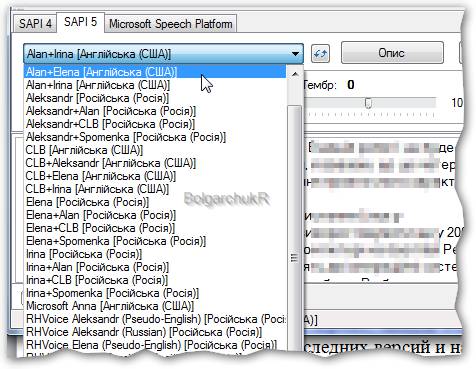The height and width of the screenshot is (369, 476).
Task: Select Elena [Російська (Росія)] voice
Action: point(155,202)
